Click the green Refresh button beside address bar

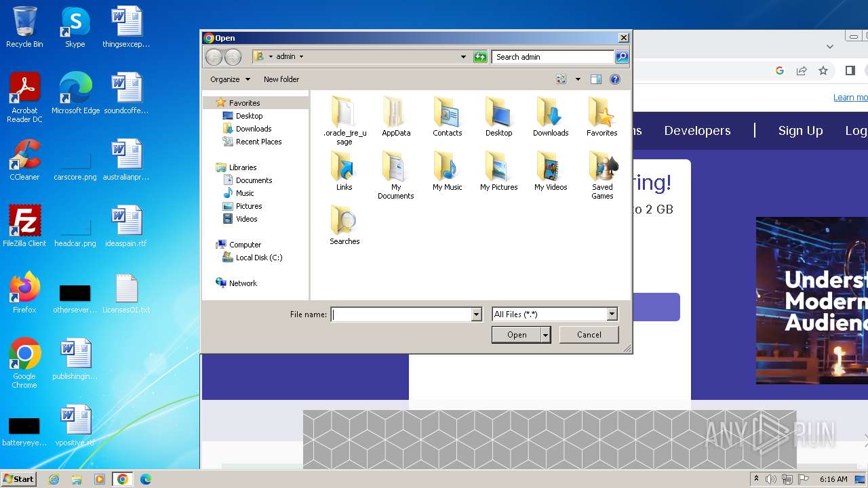pyautogui.click(x=480, y=57)
